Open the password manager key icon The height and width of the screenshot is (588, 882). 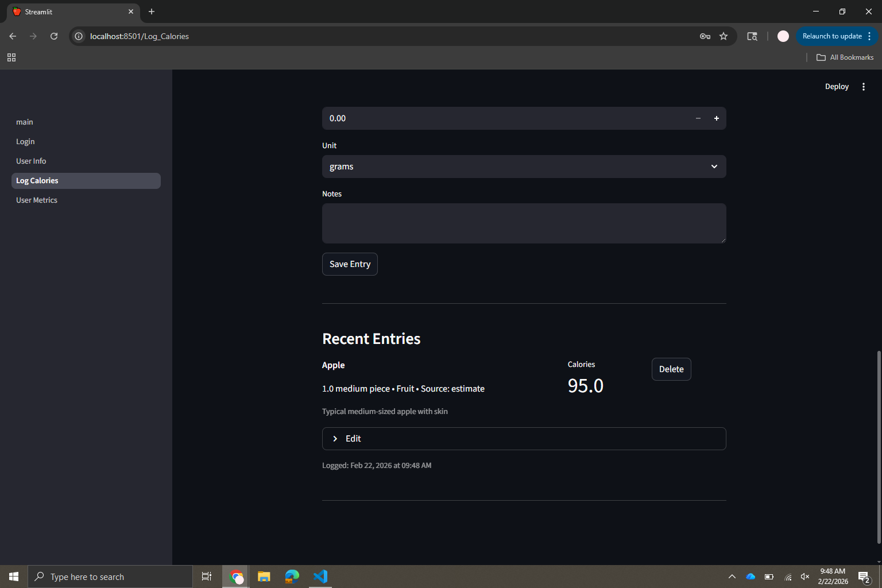click(705, 36)
